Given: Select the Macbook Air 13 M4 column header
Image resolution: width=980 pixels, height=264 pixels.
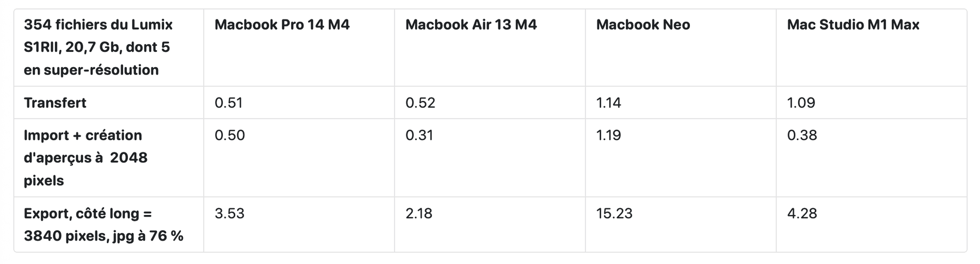Looking at the screenshot, I should click(x=471, y=24).
